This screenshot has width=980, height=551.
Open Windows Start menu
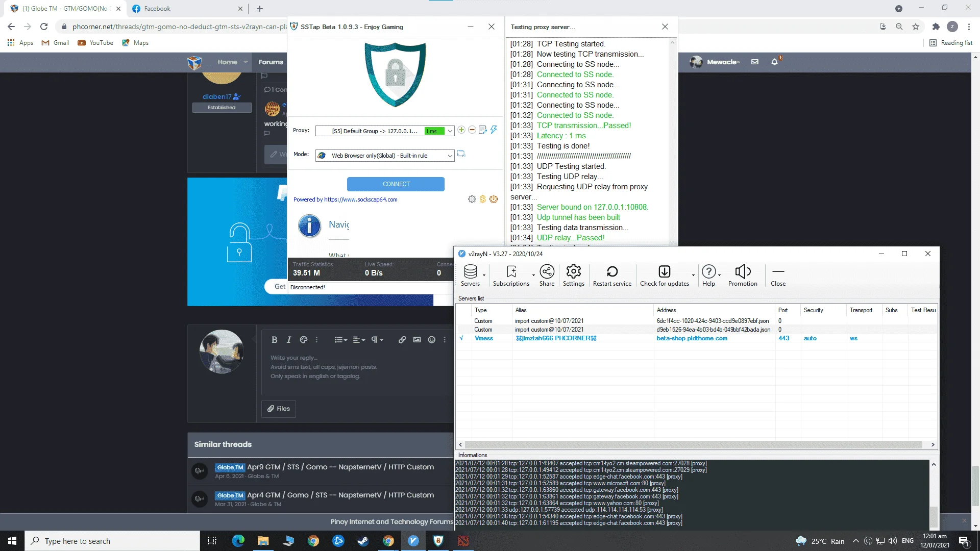12,541
